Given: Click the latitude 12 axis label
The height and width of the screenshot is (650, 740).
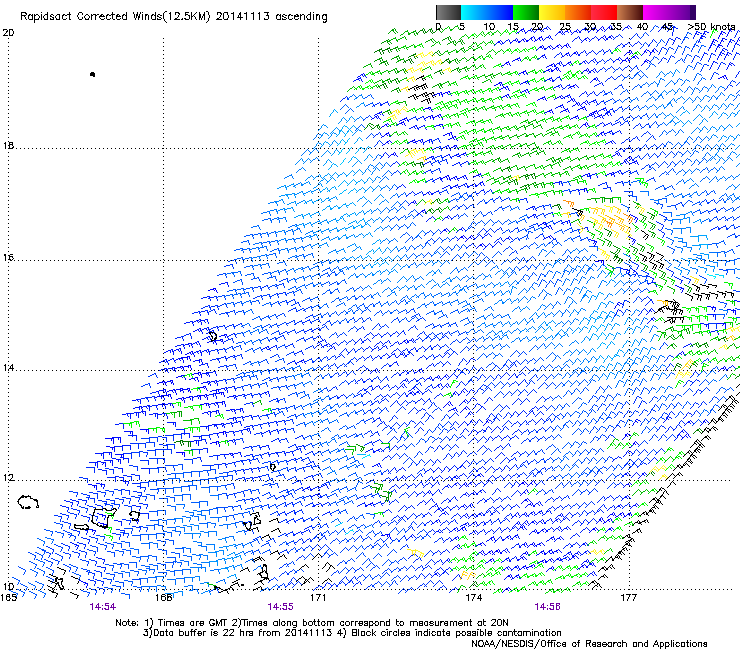Looking at the screenshot, I should pos(8,478).
